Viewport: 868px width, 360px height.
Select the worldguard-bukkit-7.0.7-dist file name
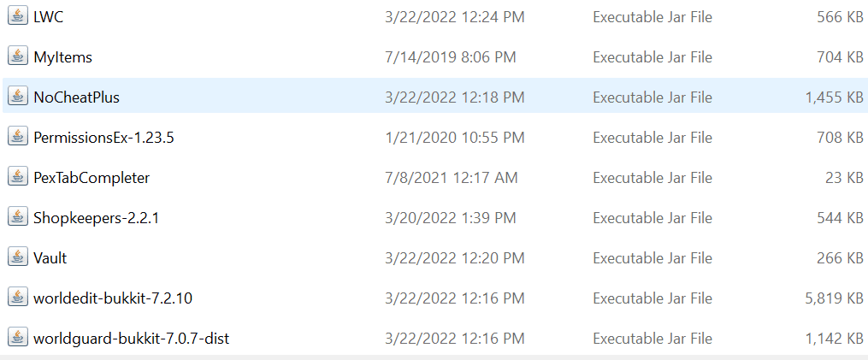131,339
